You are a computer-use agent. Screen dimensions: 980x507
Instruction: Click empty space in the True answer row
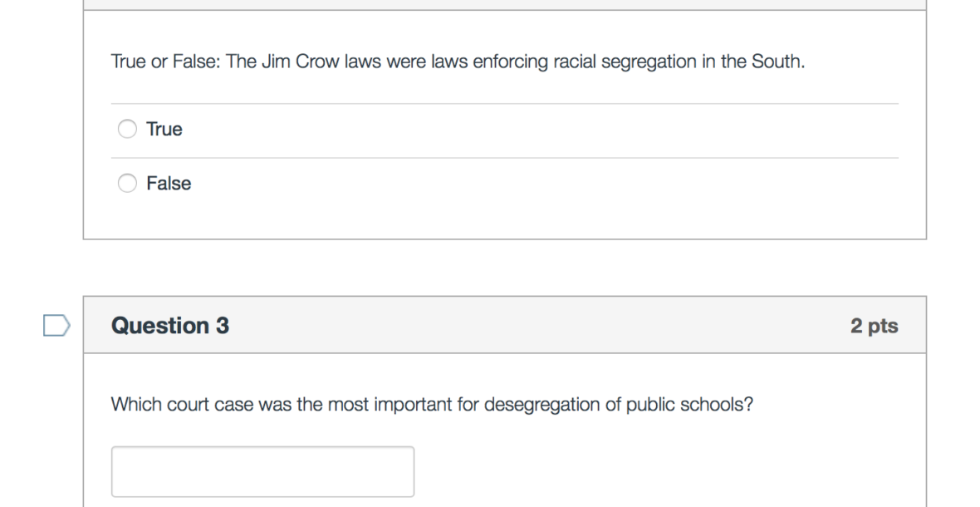point(540,130)
